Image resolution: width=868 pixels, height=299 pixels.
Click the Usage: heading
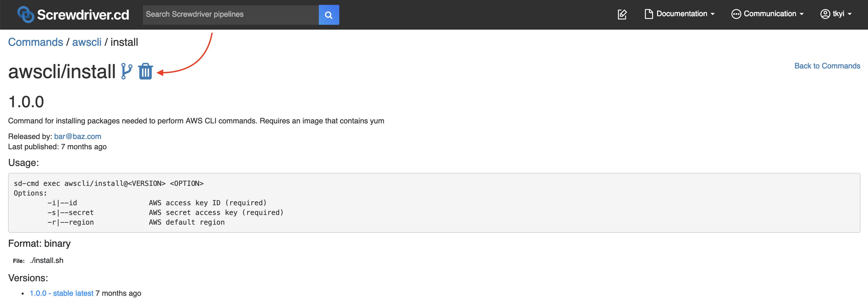(23, 163)
